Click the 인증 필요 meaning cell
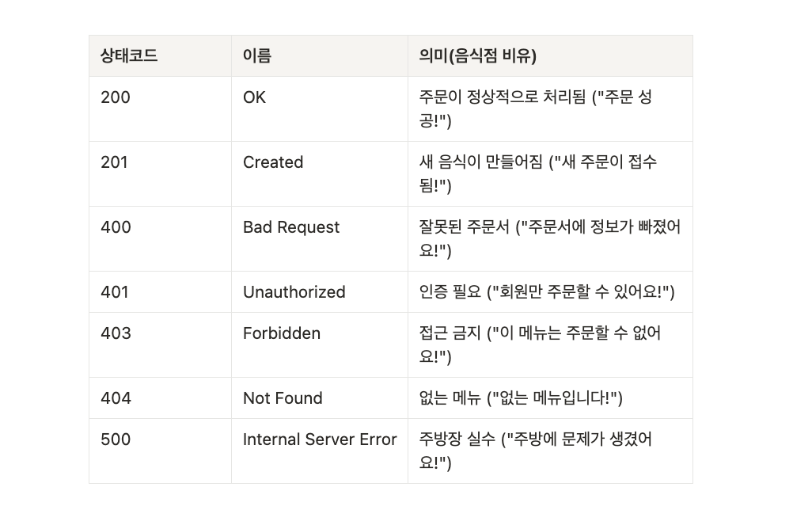Viewport: 812px width, 525px height. [551, 291]
